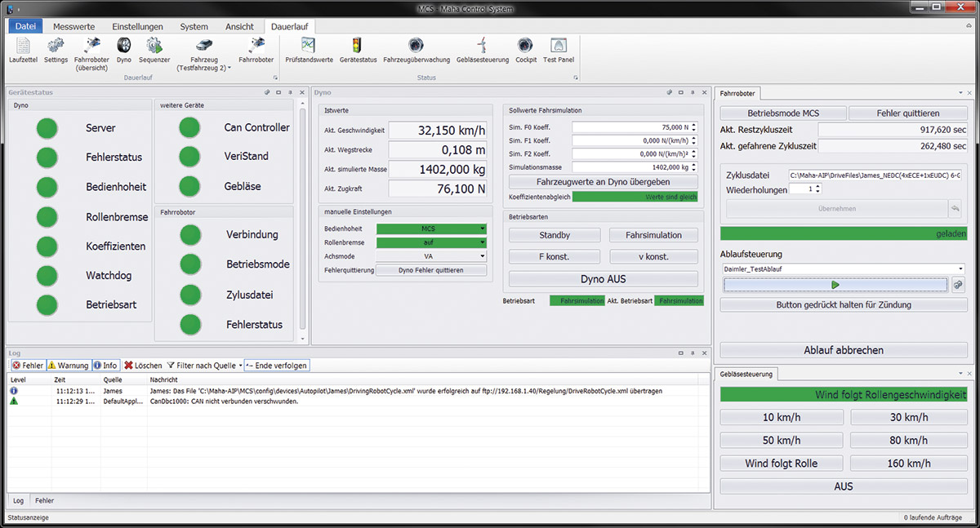Click Ablauf abbrechen button
This screenshot has width=980, height=528.
842,350
